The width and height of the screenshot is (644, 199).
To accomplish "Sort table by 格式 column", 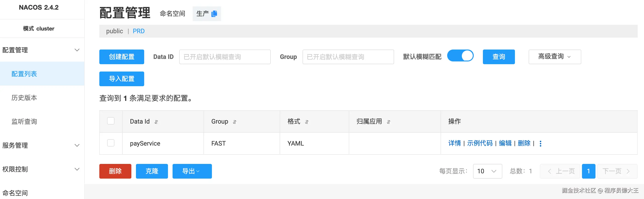I will pyautogui.click(x=307, y=122).
